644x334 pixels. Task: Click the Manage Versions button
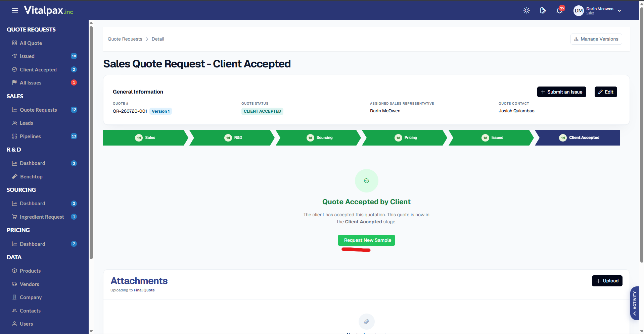(596, 39)
